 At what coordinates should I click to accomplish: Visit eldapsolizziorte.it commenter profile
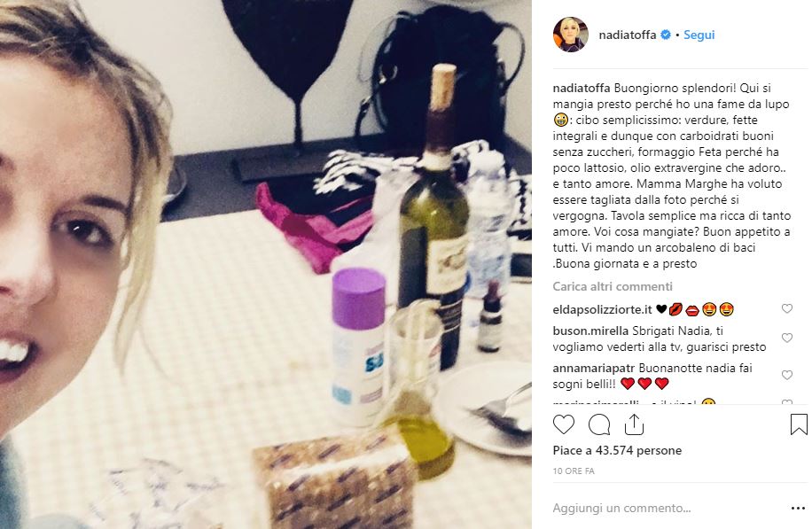[x=602, y=309]
